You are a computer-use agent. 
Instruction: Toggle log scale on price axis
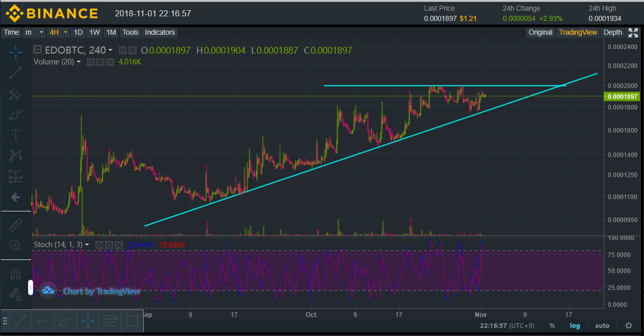[575, 326]
